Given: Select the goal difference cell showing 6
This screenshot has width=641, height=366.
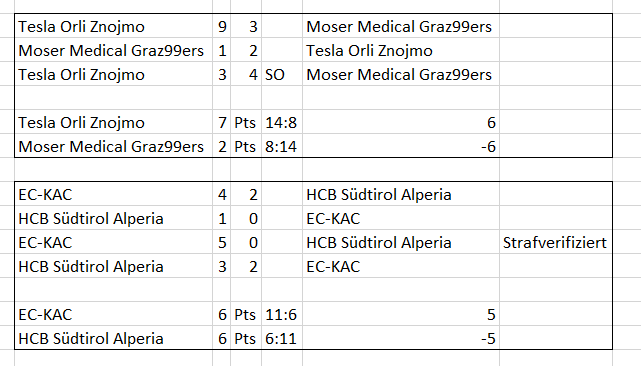Looking at the screenshot, I should click(401, 122).
